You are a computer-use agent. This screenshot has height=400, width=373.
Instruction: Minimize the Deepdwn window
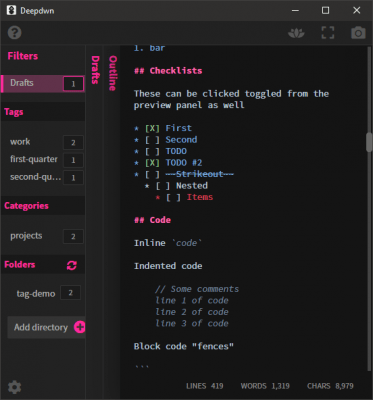click(295, 10)
